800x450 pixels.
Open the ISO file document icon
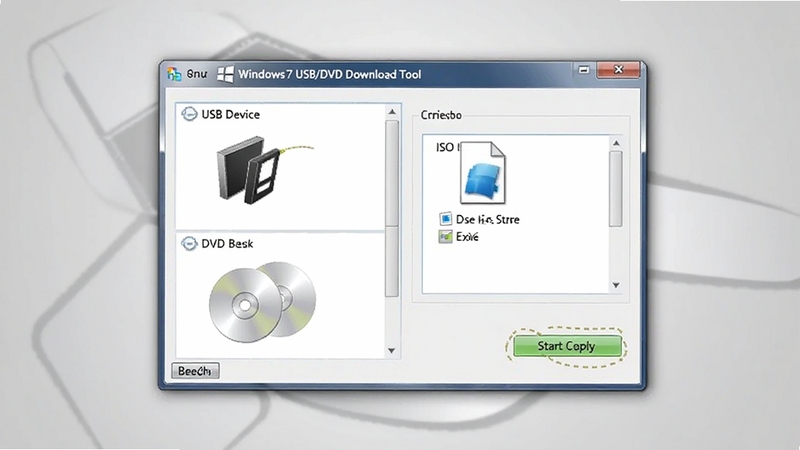483,172
